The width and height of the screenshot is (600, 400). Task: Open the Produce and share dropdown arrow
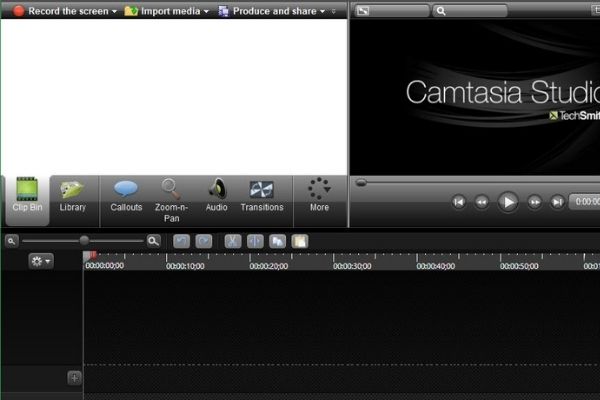point(322,12)
